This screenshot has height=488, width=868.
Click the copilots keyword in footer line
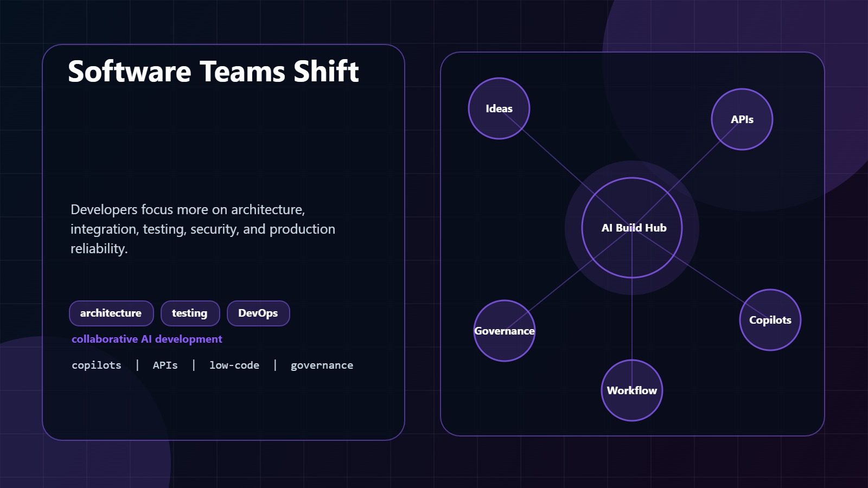pyautogui.click(x=97, y=365)
